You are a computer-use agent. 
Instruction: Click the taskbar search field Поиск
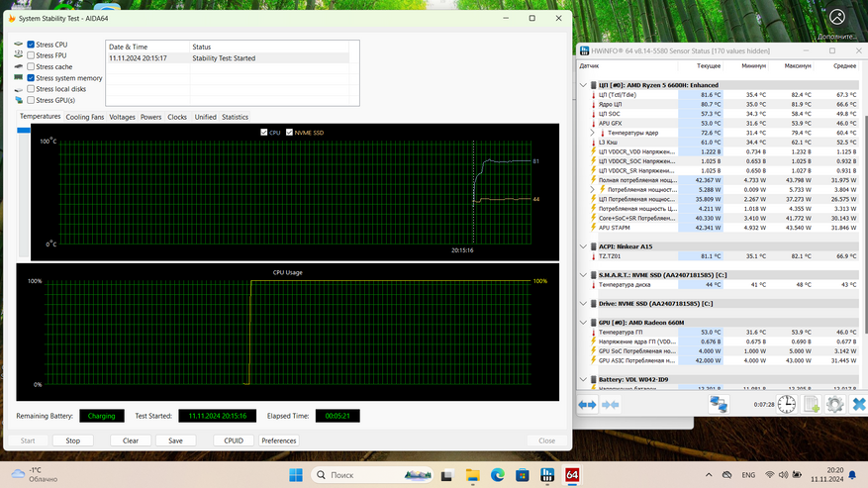coord(374,475)
